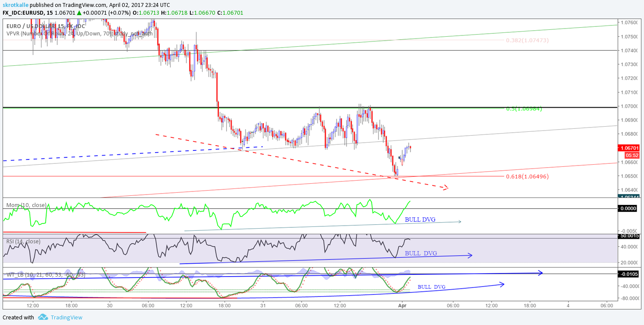Viewport: 644px width, 325px height.
Task: Click the 1.06800 price axis label
Action: [x=629, y=134]
